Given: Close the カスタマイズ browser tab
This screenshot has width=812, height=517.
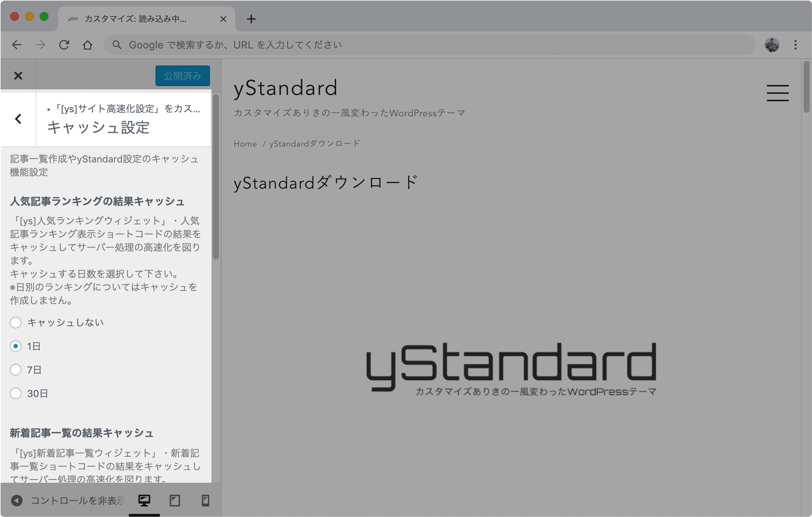Looking at the screenshot, I should [x=223, y=19].
